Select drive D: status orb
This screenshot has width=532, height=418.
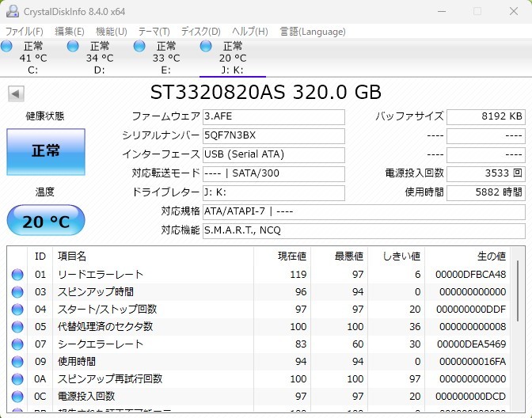pos(73,47)
